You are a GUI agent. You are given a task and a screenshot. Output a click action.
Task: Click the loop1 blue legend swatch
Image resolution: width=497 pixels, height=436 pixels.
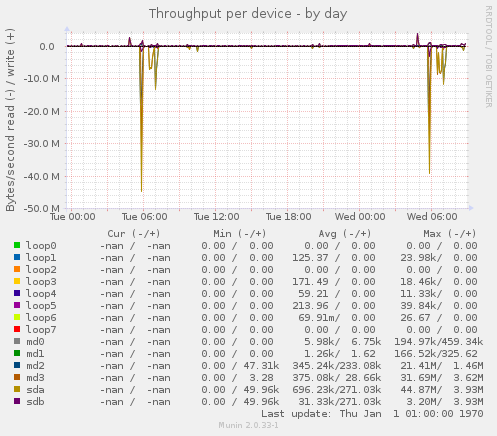click(17, 257)
